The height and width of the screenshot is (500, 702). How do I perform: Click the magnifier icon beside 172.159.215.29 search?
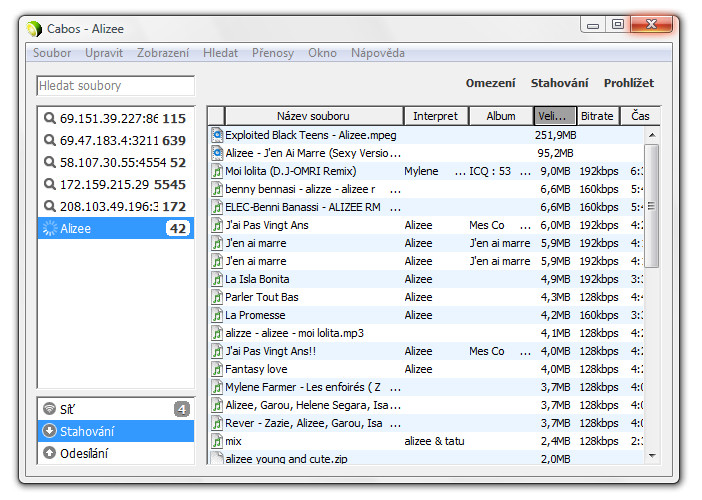pyautogui.click(x=49, y=184)
